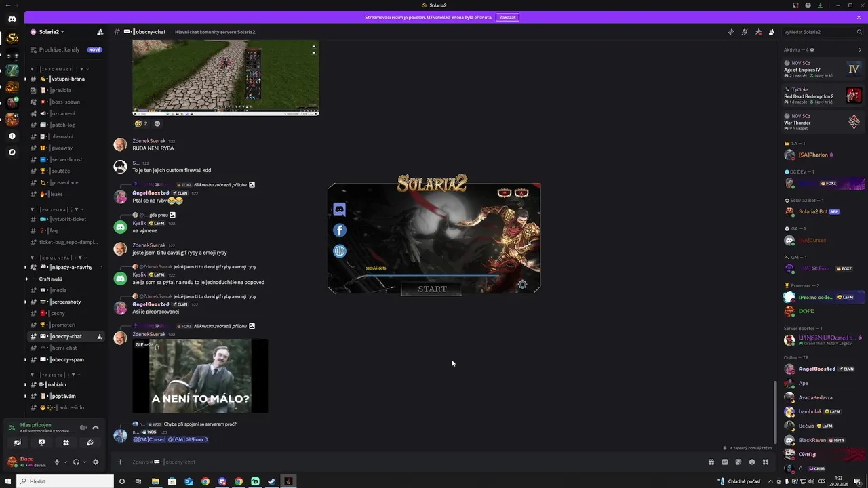Open user settings gear icon
This screenshot has width=868, height=488.
(x=96, y=462)
